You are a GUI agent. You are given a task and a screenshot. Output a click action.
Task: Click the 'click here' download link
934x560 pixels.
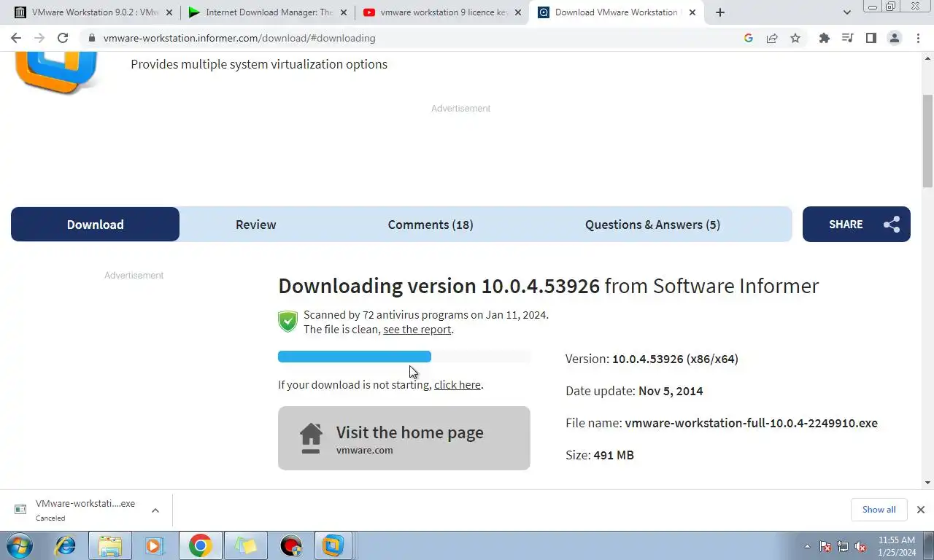tap(458, 385)
